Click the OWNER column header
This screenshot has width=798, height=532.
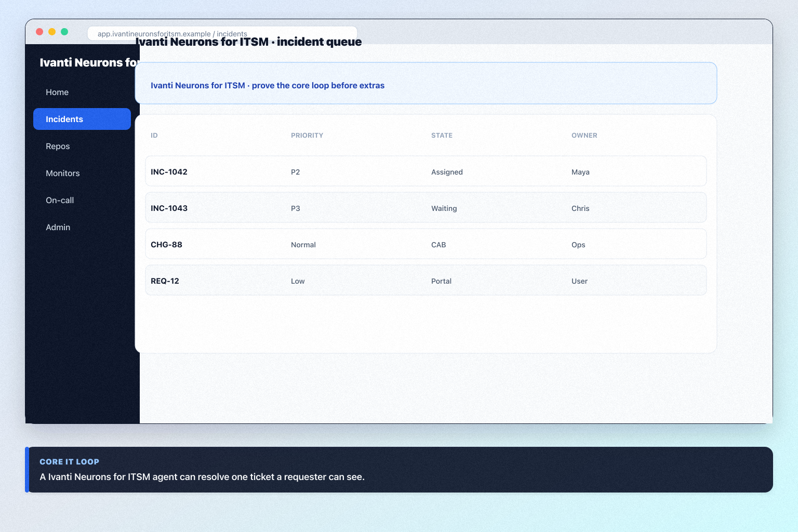click(x=584, y=135)
